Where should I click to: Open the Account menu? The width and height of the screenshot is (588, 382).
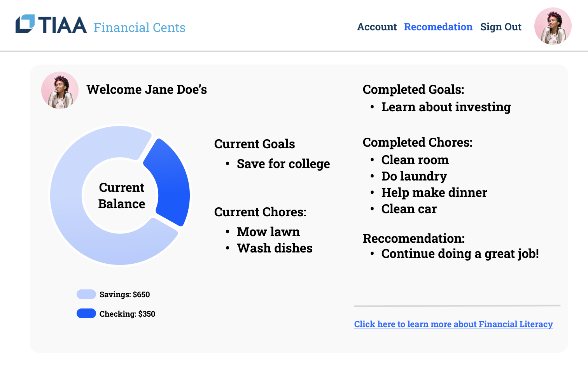[377, 27]
